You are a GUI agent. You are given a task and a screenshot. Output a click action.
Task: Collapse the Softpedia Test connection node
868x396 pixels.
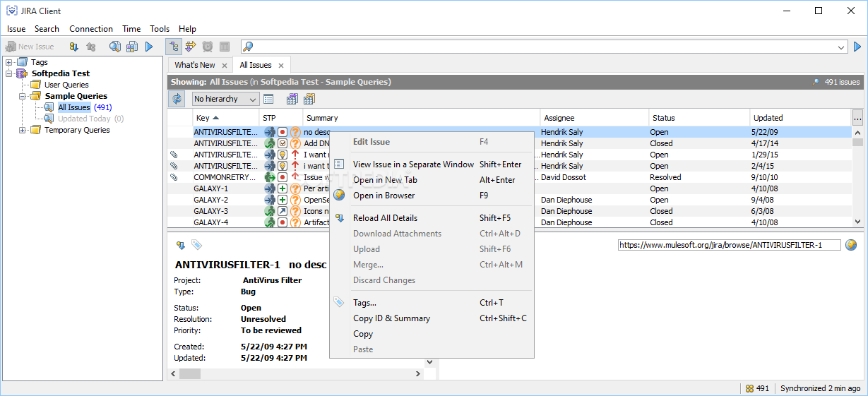(x=9, y=73)
